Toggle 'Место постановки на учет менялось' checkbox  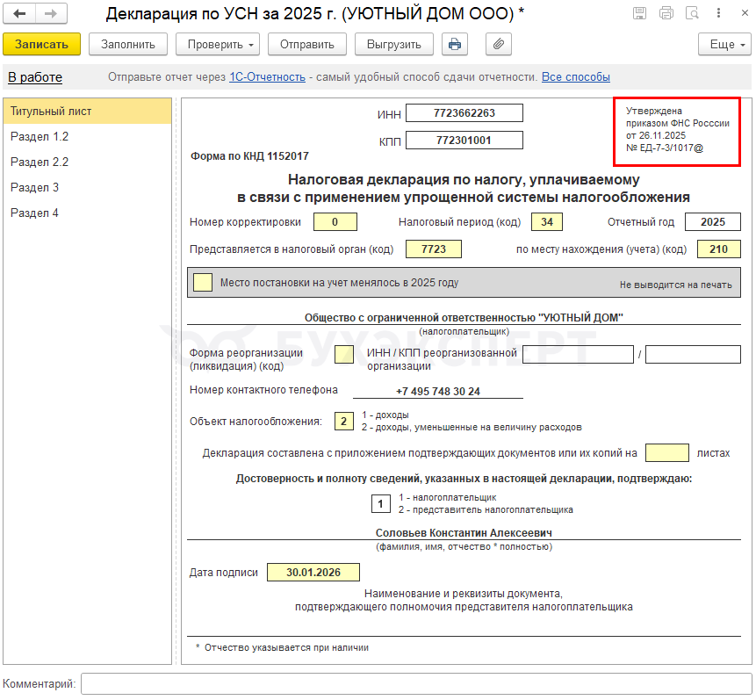(x=202, y=283)
